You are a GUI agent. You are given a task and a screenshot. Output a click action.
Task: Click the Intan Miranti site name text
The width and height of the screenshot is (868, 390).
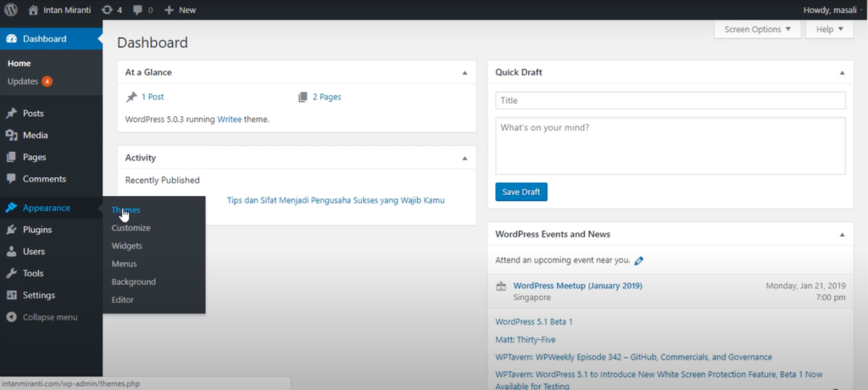[x=67, y=10]
